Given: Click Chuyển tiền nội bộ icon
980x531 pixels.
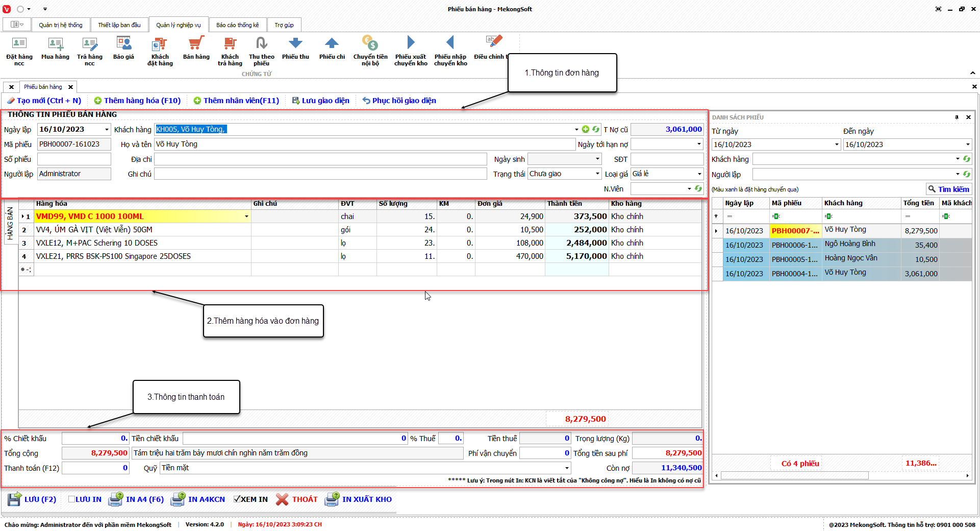Looking at the screenshot, I should pos(370,44).
